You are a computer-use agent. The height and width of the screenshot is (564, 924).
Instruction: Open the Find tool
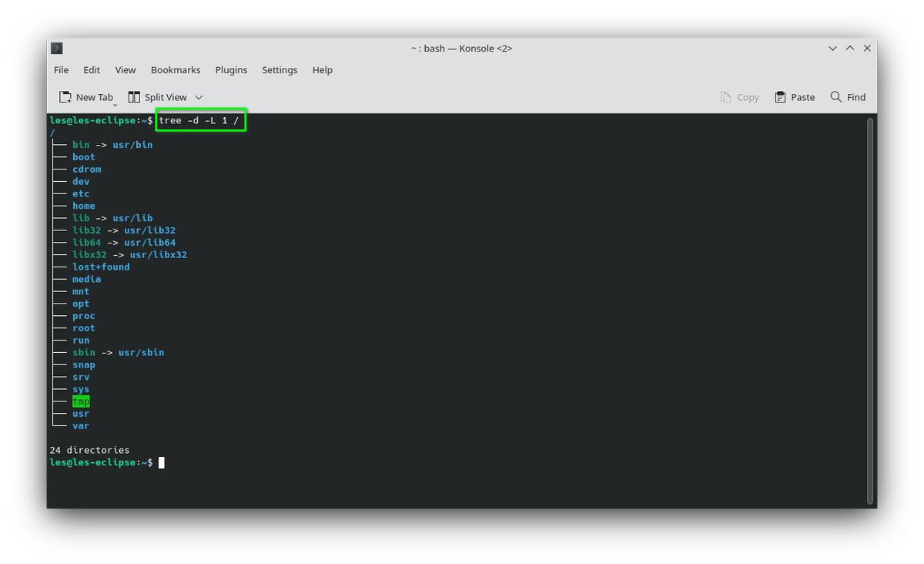click(847, 96)
